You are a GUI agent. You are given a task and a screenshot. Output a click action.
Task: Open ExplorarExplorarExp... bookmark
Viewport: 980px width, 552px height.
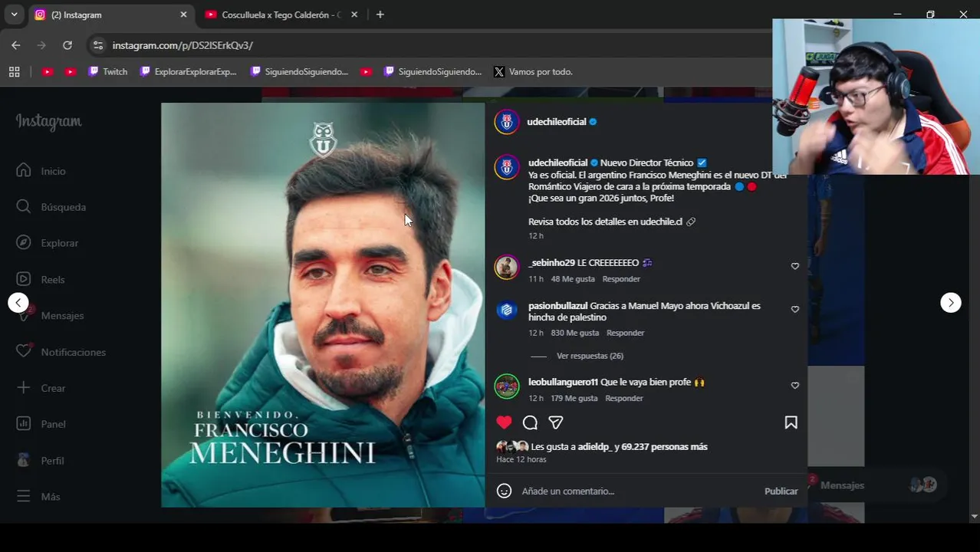pos(189,72)
